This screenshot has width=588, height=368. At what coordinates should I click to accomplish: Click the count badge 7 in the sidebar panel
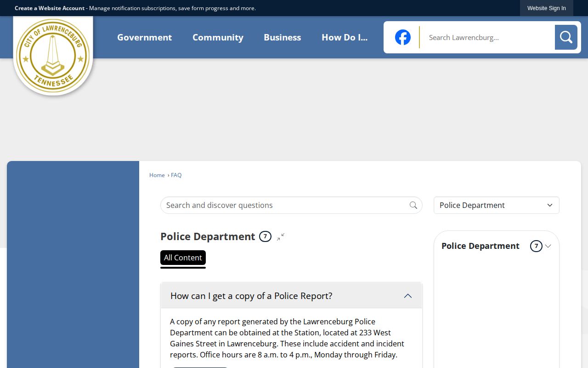(x=536, y=246)
